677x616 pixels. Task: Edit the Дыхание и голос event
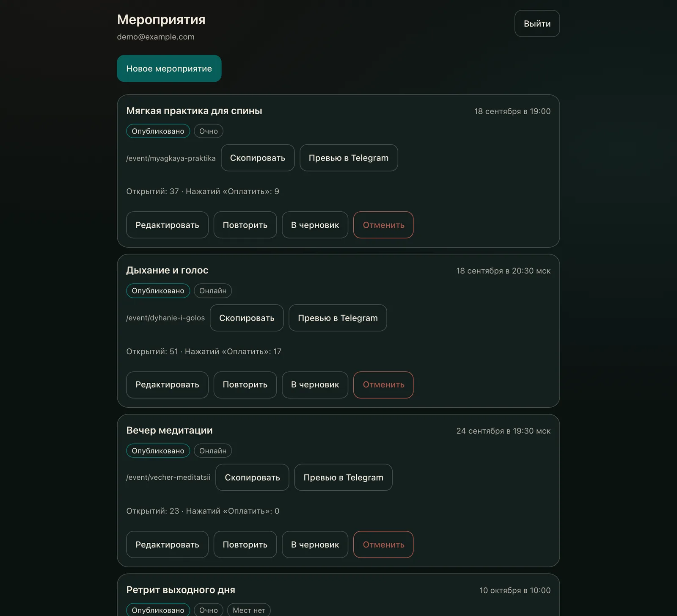167,385
